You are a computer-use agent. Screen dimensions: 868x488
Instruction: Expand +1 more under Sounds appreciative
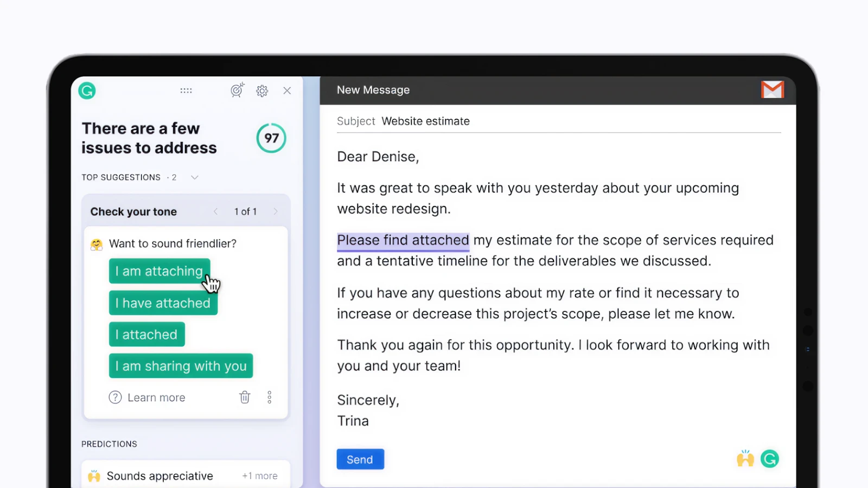260,476
